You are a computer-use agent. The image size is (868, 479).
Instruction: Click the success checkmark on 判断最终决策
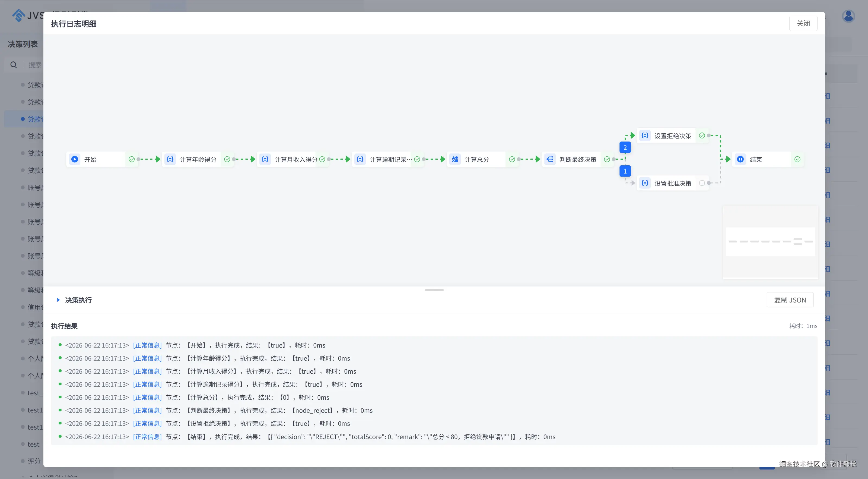tap(607, 159)
